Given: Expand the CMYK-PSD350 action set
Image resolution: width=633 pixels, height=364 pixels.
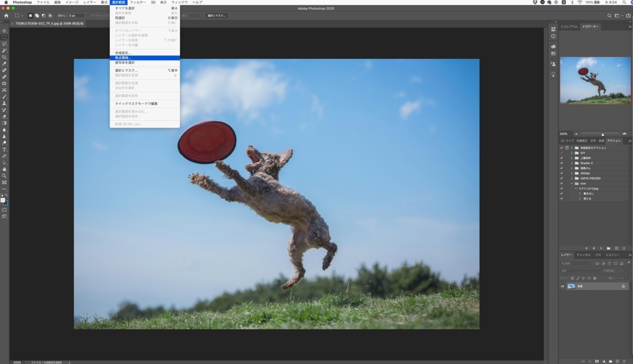Looking at the screenshot, I should [572, 178].
